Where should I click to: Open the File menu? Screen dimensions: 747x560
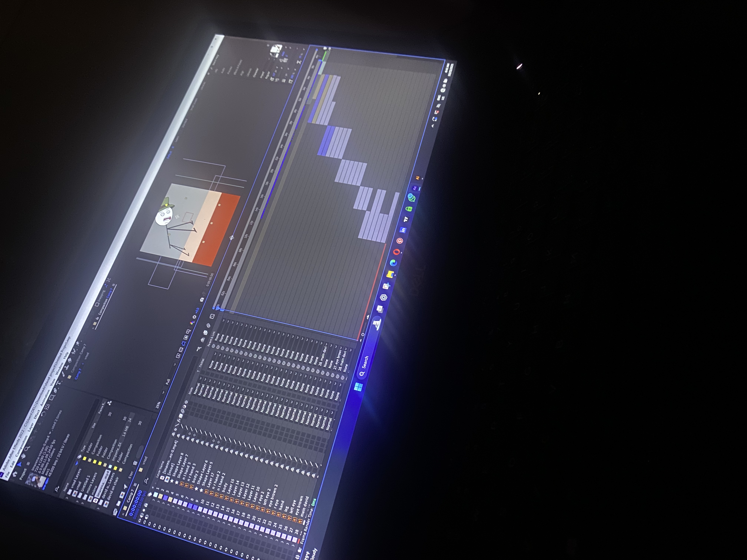coord(8,475)
